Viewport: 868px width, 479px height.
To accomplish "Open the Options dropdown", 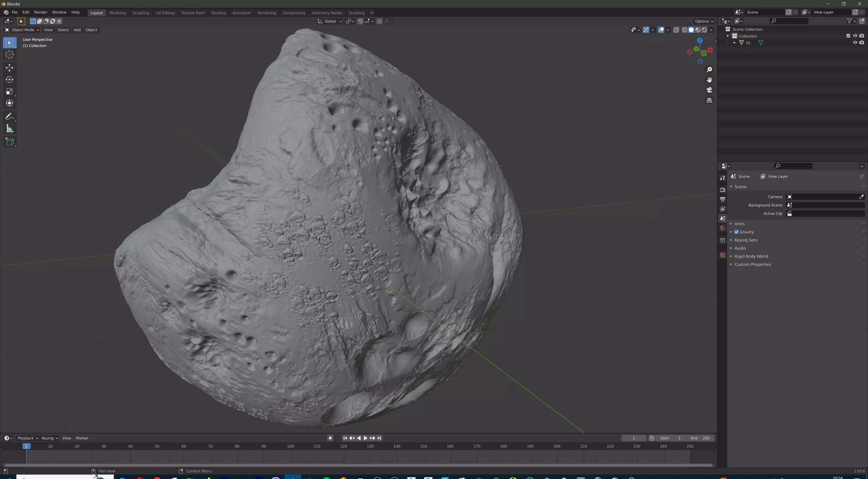I will (x=704, y=21).
